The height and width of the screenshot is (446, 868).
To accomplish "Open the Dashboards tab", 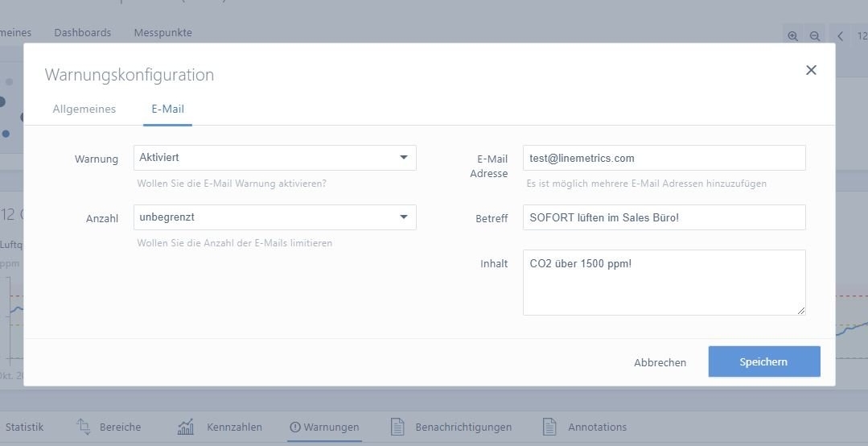I will point(83,33).
